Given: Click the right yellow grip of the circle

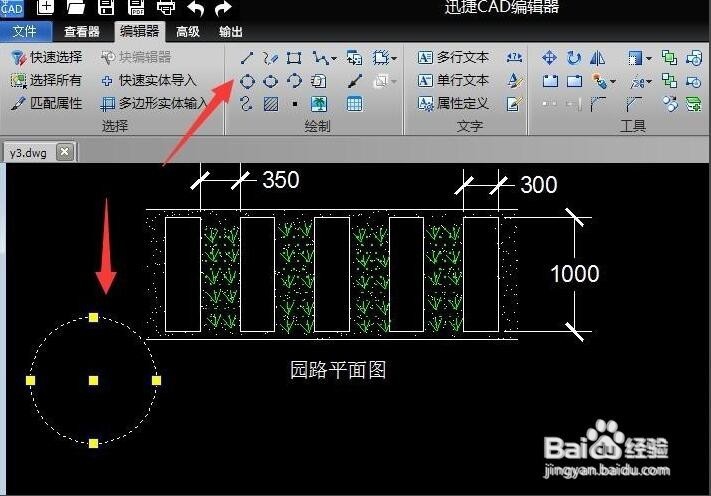Looking at the screenshot, I should 156,380.
